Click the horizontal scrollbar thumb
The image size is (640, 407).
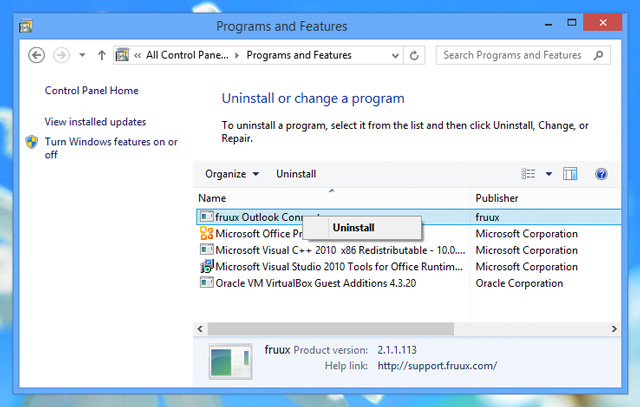click(331, 329)
